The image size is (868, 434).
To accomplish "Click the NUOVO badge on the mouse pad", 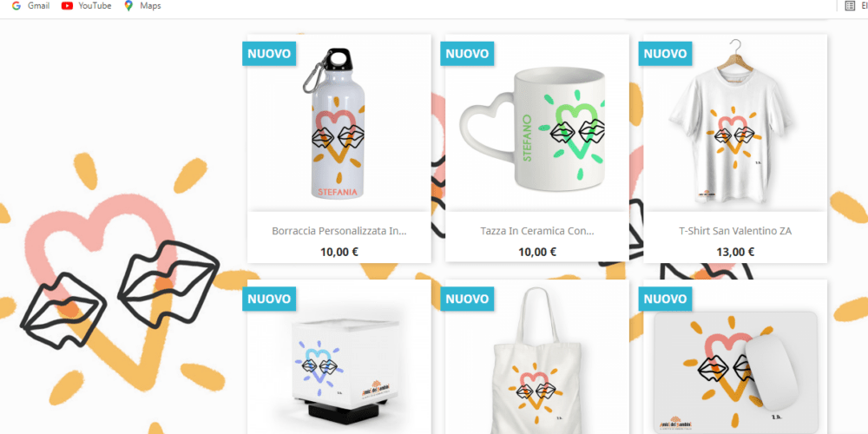I will tap(666, 299).
